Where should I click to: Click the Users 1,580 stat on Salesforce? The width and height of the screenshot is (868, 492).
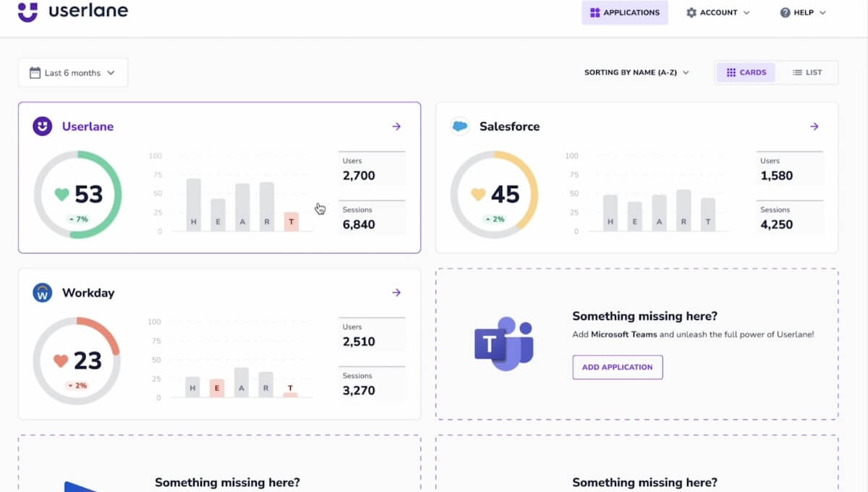(789, 169)
